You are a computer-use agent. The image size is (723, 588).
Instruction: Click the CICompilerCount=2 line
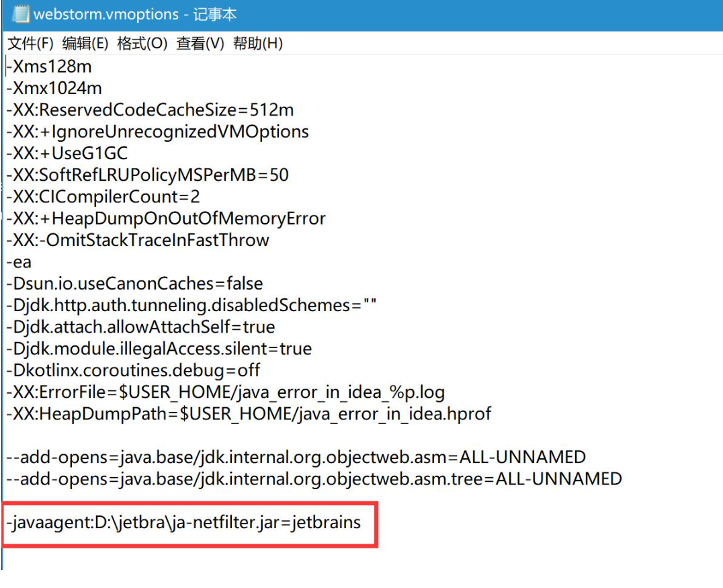point(103,196)
